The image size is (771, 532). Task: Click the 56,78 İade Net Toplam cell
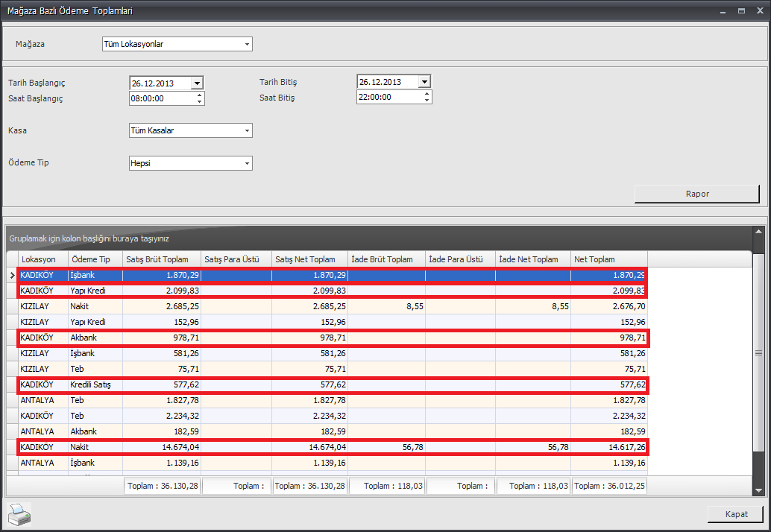533,448
